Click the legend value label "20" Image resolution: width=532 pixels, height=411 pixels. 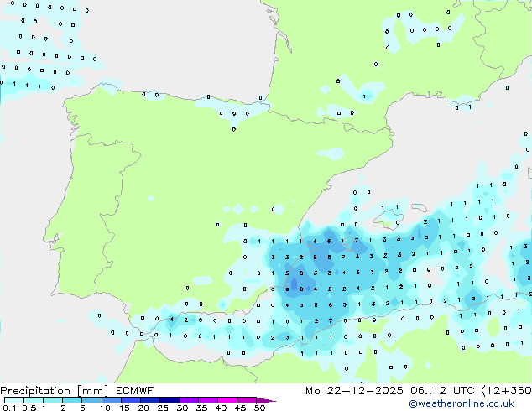click(143, 408)
